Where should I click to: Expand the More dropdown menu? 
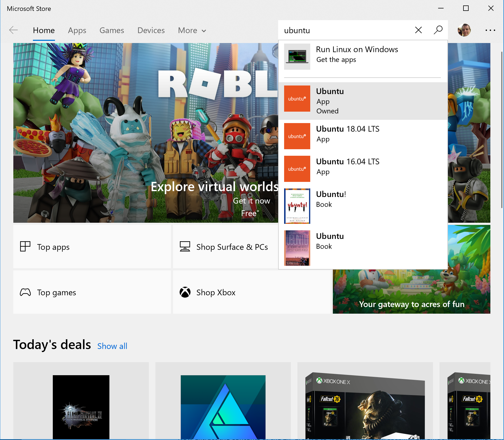[x=192, y=30]
